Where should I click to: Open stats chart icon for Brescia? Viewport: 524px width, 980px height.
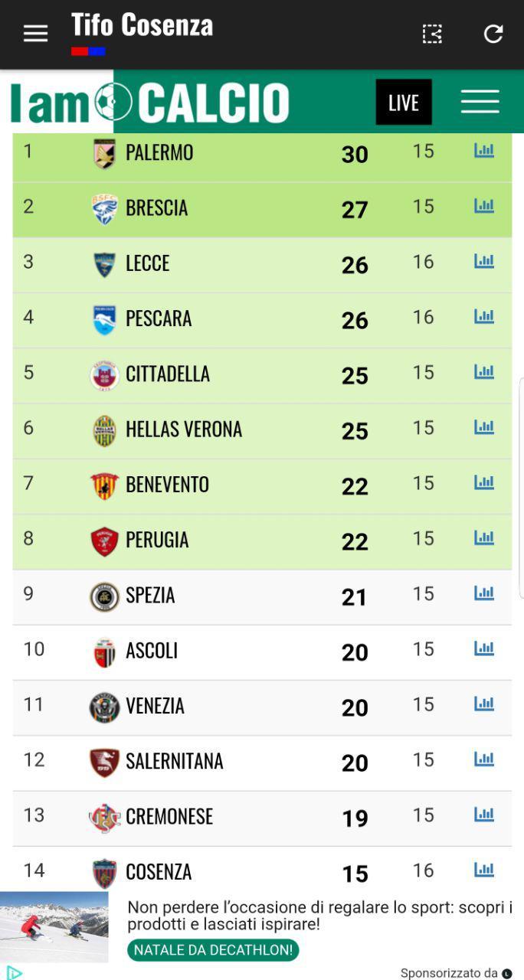[484, 206]
